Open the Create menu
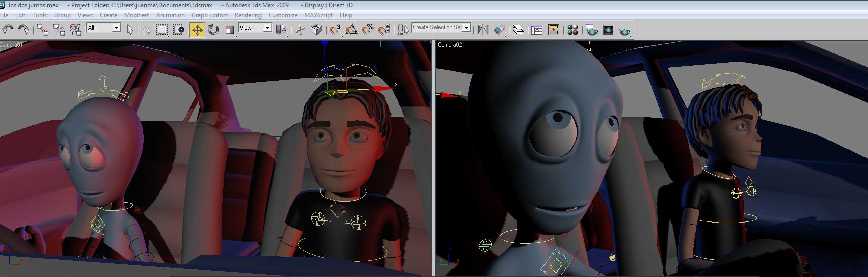Image resolution: width=868 pixels, height=277 pixels. click(108, 15)
